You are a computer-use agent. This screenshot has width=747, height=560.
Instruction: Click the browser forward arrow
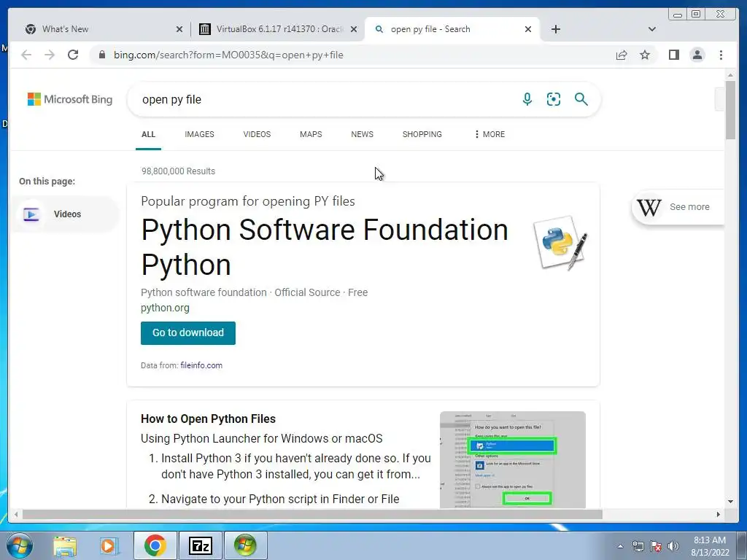(x=50, y=55)
